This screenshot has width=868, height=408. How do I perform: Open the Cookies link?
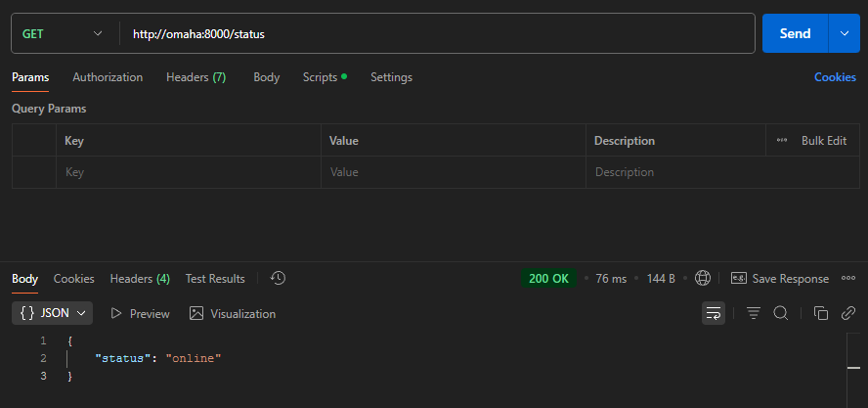(x=835, y=77)
